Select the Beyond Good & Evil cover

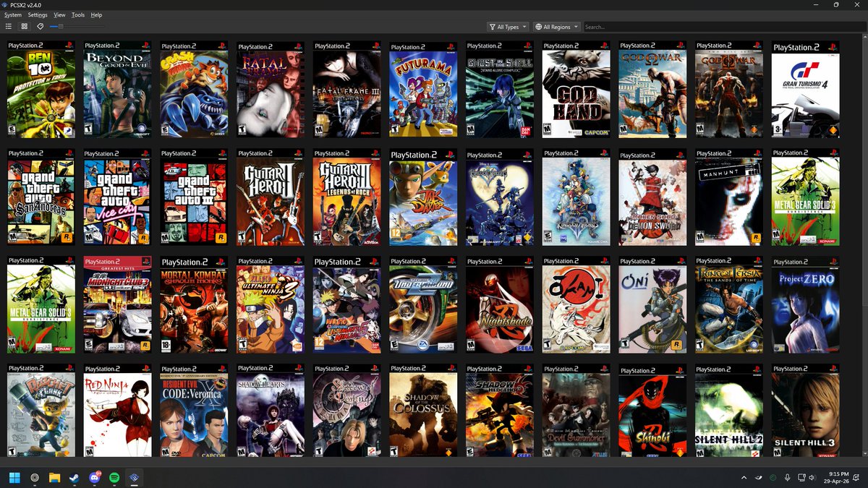coord(117,90)
